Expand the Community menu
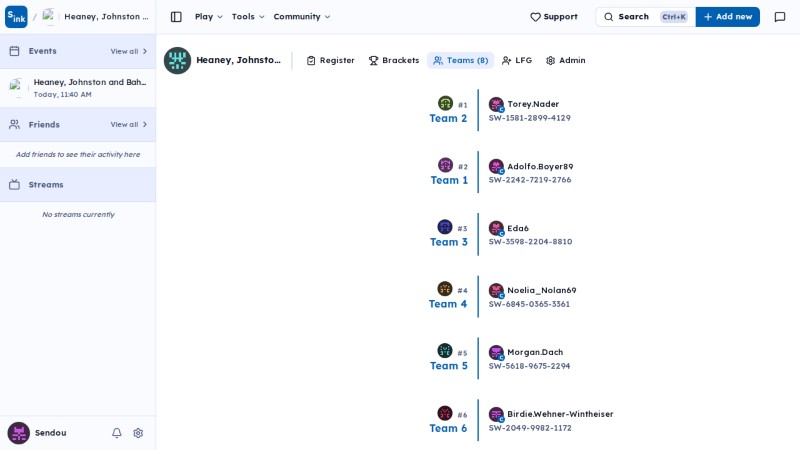The height and width of the screenshot is (450, 800). 302,17
